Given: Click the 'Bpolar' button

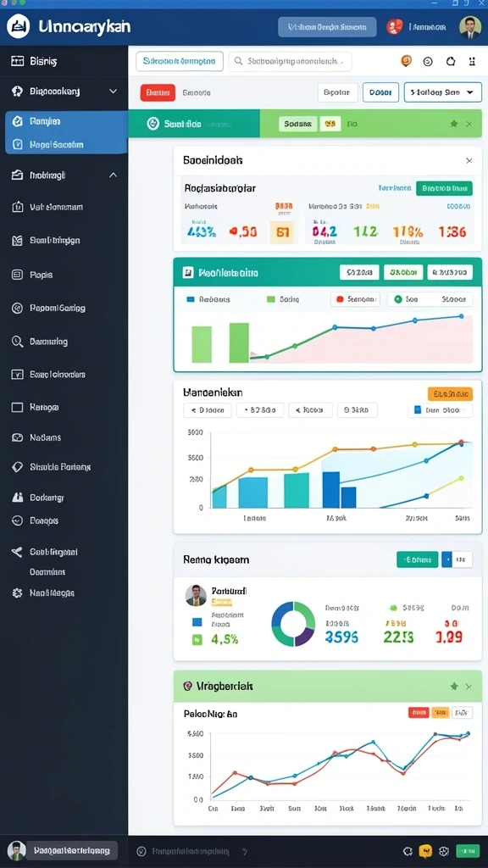Looking at the screenshot, I should tap(337, 92).
